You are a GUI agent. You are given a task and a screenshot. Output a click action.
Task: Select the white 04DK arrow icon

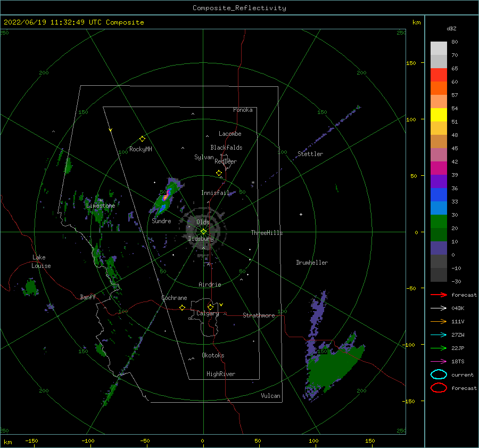(439, 308)
